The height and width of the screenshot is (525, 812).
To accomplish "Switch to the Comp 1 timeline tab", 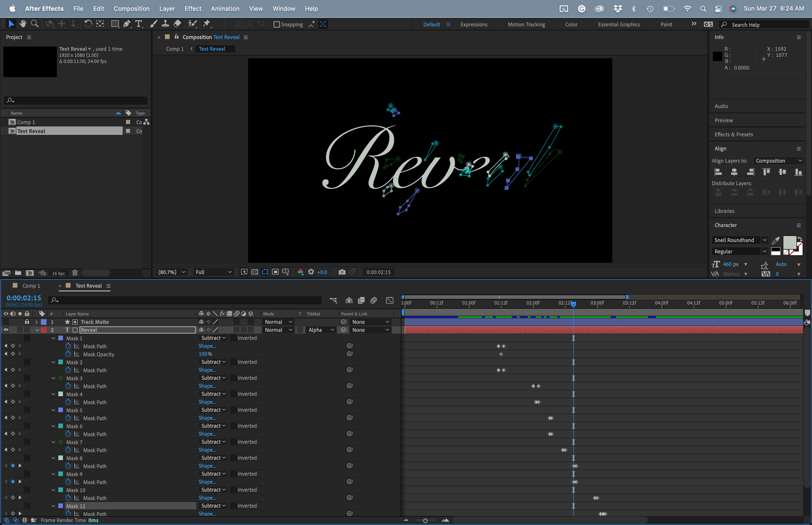I will point(31,286).
